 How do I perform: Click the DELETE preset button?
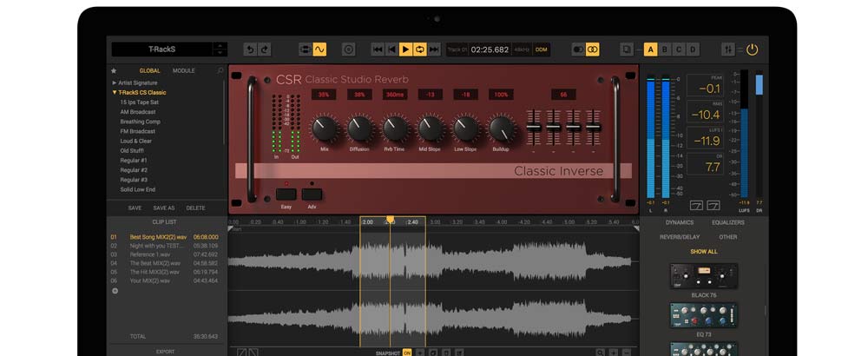point(195,208)
